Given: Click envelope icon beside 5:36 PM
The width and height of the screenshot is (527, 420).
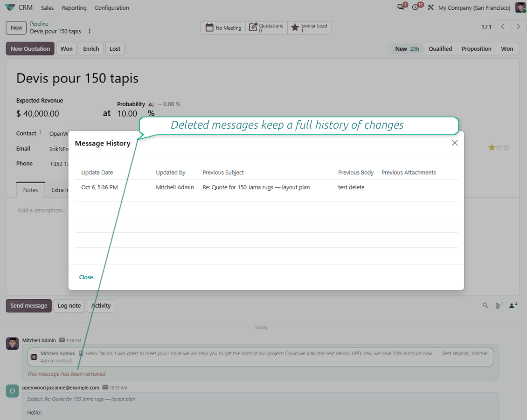Looking at the screenshot, I should (x=62, y=340).
